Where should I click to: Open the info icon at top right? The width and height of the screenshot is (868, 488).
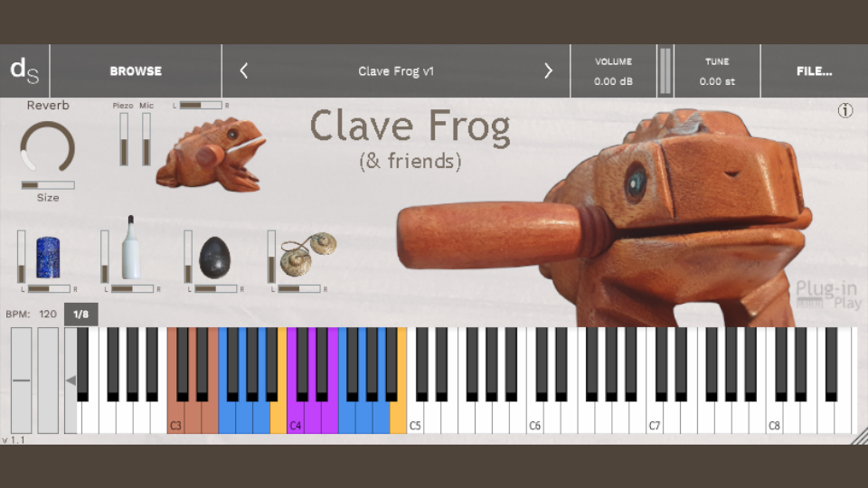[x=844, y=110]
